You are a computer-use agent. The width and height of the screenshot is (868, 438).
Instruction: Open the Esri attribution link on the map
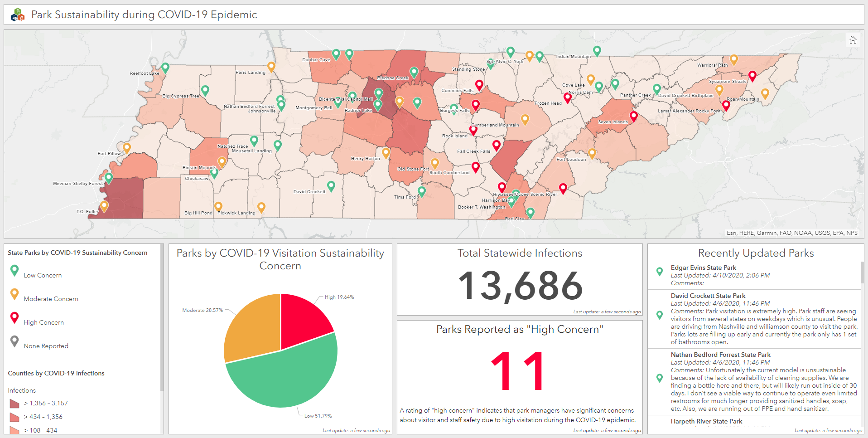coord(735,233)
